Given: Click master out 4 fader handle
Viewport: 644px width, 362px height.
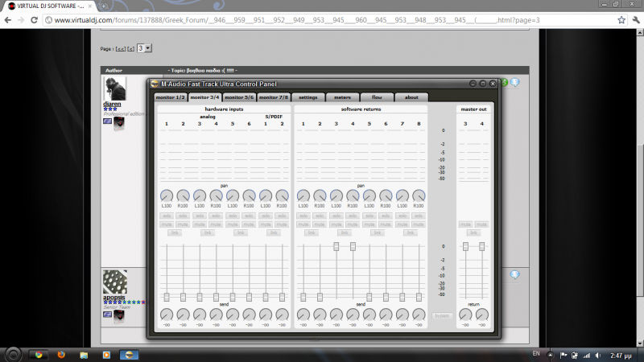Looking at the screenshot, I should click(481, 246).
